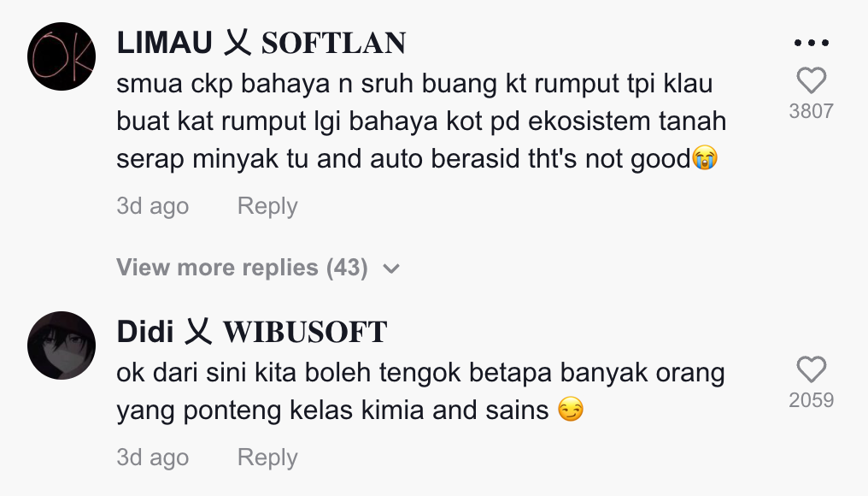Click the 3d ago timestamp under LIMAU's comment

pyautogui.click(x=153, y=205)
